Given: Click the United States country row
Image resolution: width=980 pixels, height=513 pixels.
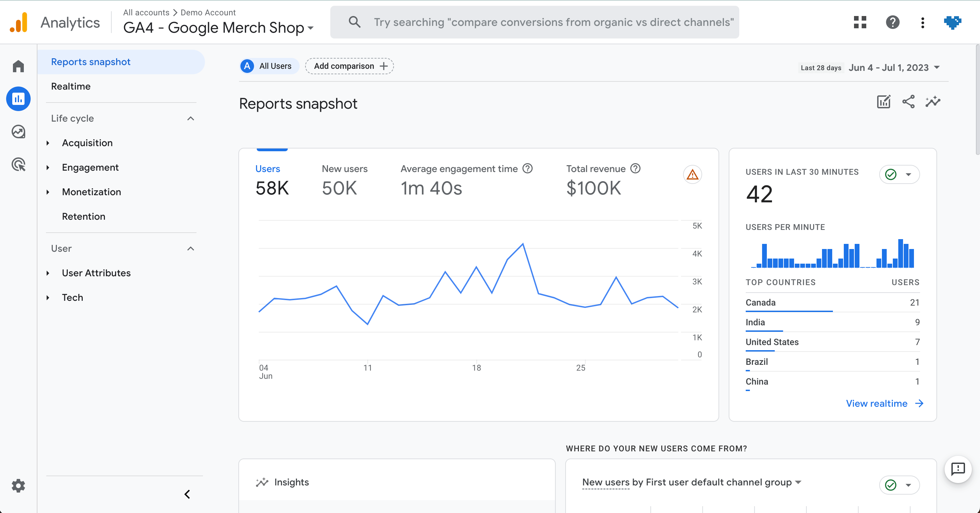Looking at the screenshot, I should [833, 342].
